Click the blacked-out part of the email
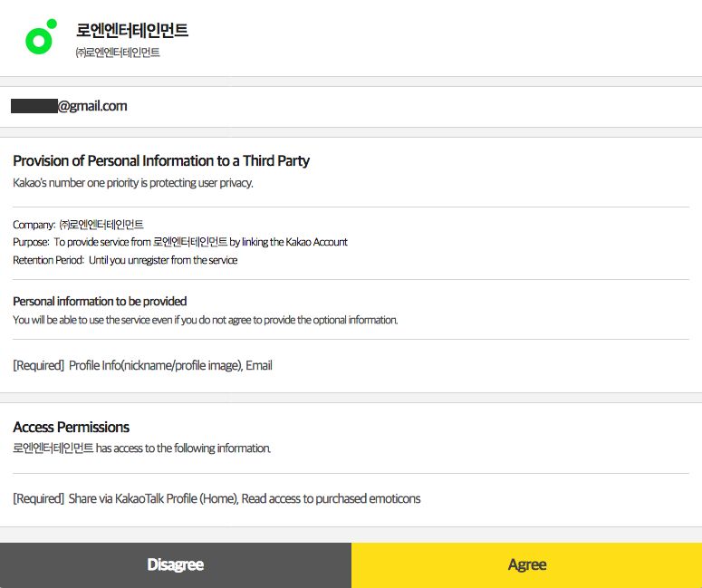The image size is (702, 588). tap(34, 106)
